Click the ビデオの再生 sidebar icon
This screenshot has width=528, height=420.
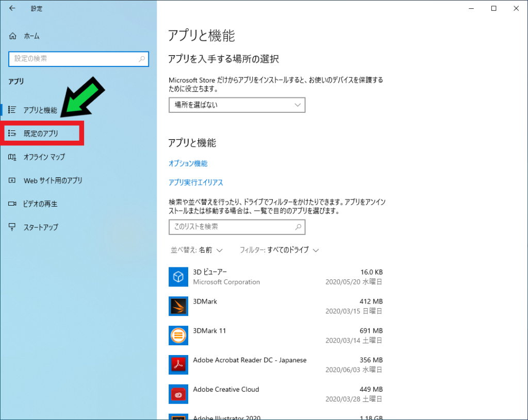(x=11, y=204)
